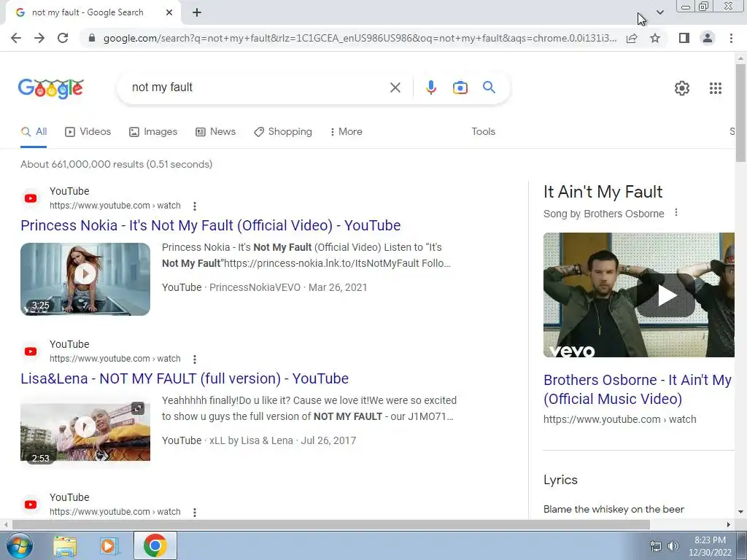Go to the Google holiday logo homepage

pyautogui.click(x=51, y=88)
